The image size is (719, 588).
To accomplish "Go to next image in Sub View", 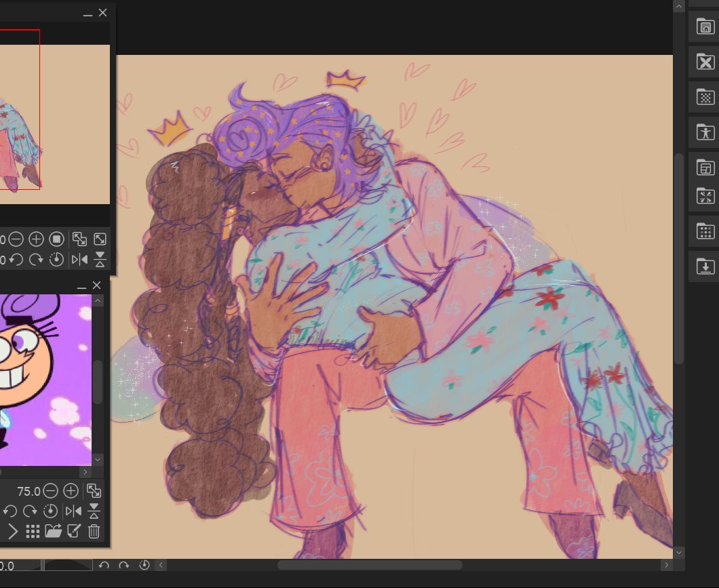I will (x=12, y=532).
